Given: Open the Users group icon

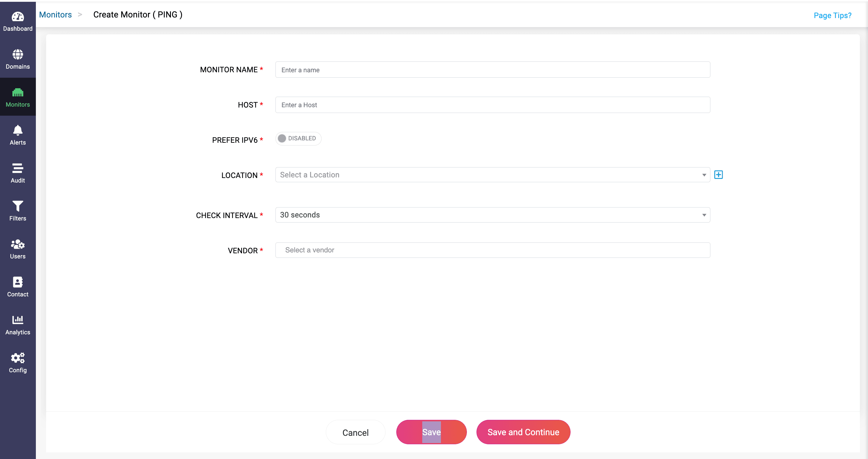Looking at the screenshot, I should coord(17,244).
